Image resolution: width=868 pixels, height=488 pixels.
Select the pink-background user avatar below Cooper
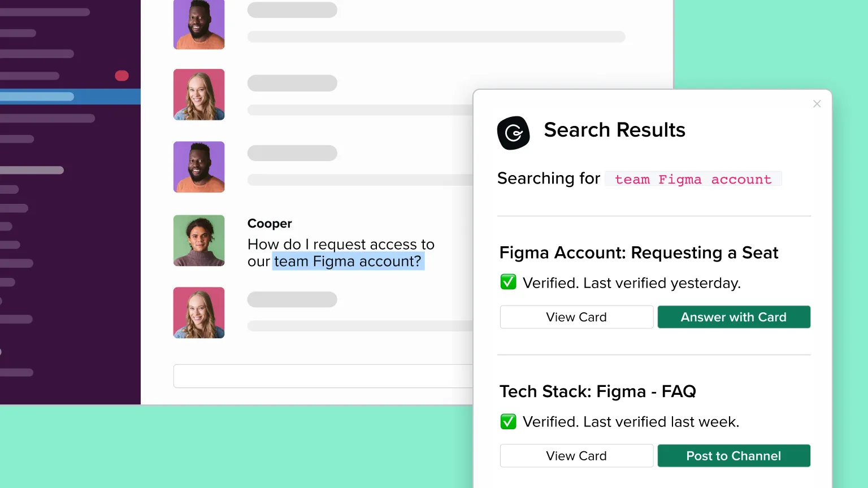pyautogui.click(x=199, y=312)
